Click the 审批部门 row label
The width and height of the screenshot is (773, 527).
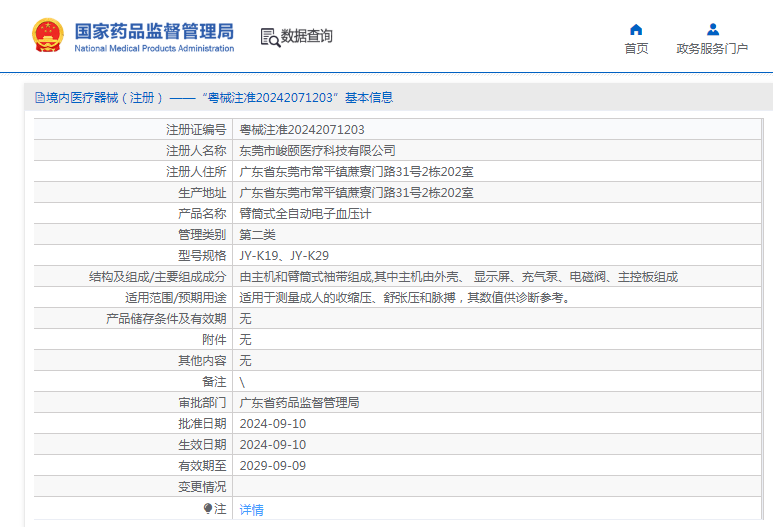coord(202,403)
